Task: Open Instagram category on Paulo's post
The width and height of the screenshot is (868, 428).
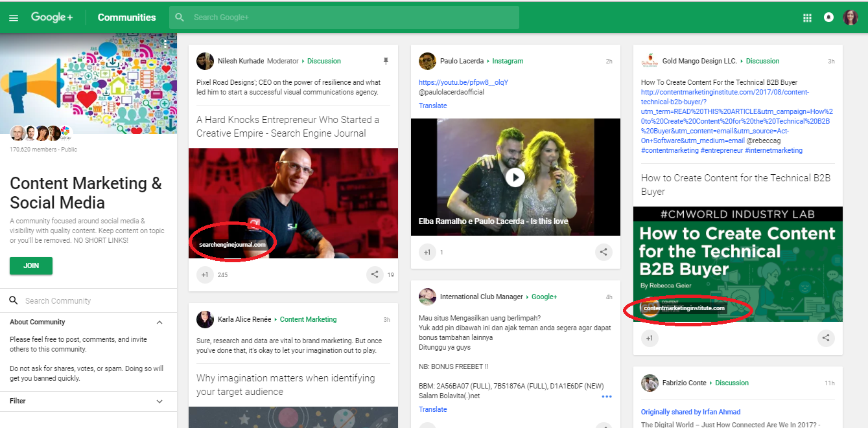Action: [x=508, y=61]
